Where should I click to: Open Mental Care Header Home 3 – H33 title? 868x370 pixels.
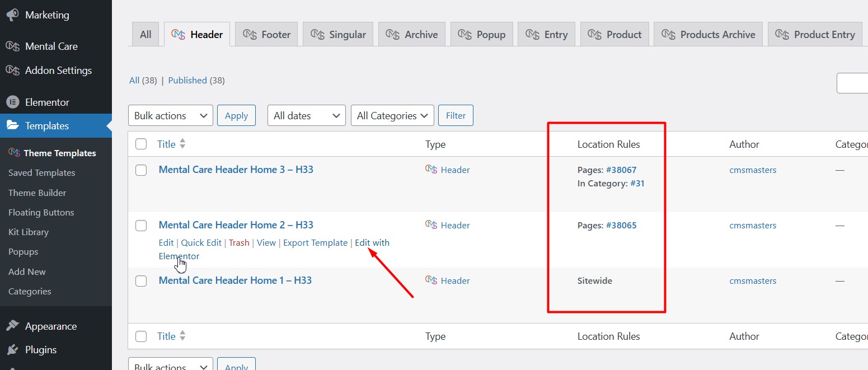point(236,170)
